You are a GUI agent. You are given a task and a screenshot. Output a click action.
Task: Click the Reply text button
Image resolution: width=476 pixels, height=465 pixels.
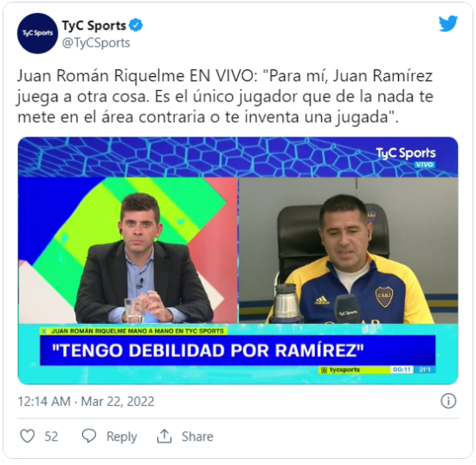pos(122,436)
